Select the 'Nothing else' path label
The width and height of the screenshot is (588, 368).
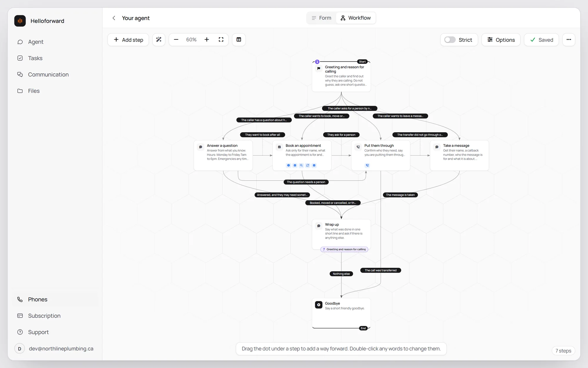click(341, 274)
